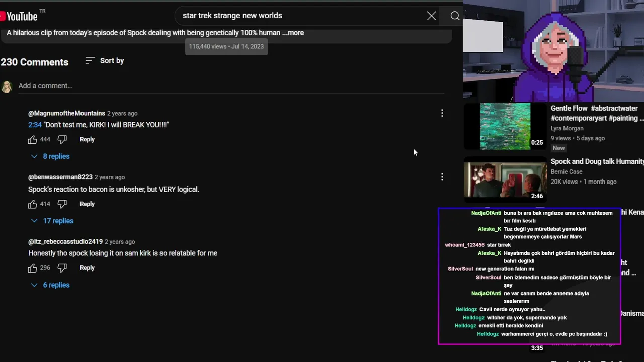The height and width of the screenshot is (362, 644).
Task: Click the 230 Comments heading
Action: pyautogui.click(x=35, y=62)
